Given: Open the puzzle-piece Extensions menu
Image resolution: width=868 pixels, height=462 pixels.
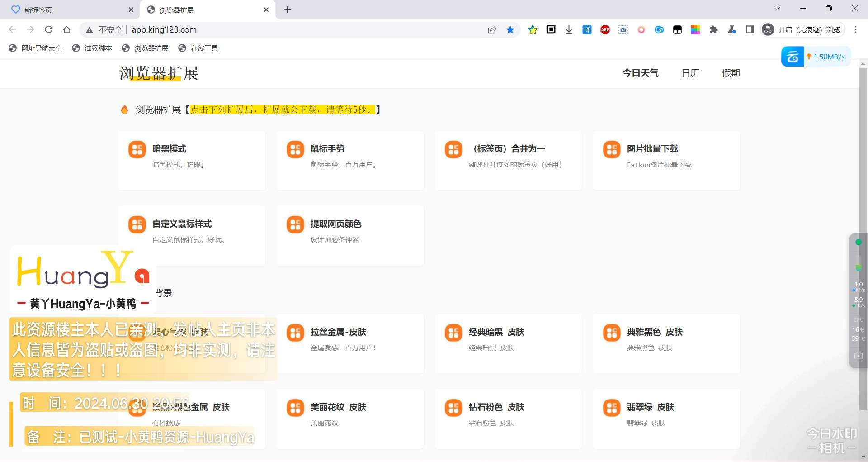Looking at the screenshot, I should click(x=713, y=30).
